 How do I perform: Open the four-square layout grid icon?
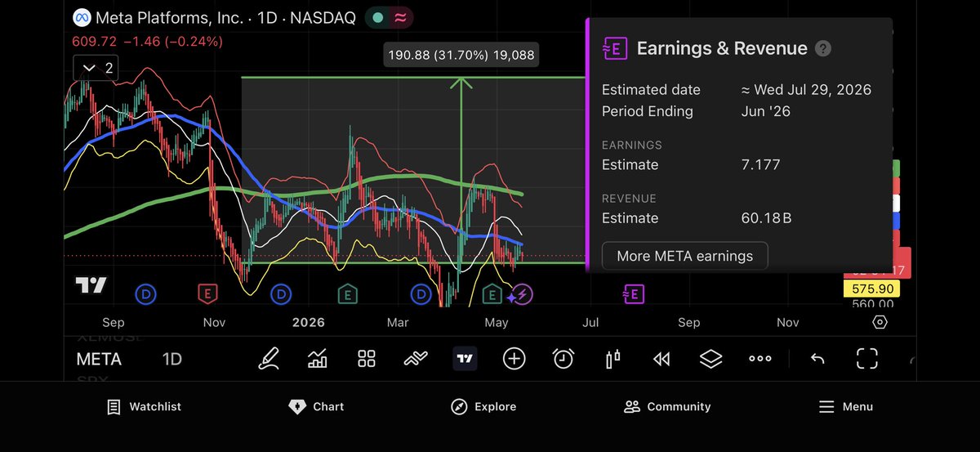(x=367, y=359)
